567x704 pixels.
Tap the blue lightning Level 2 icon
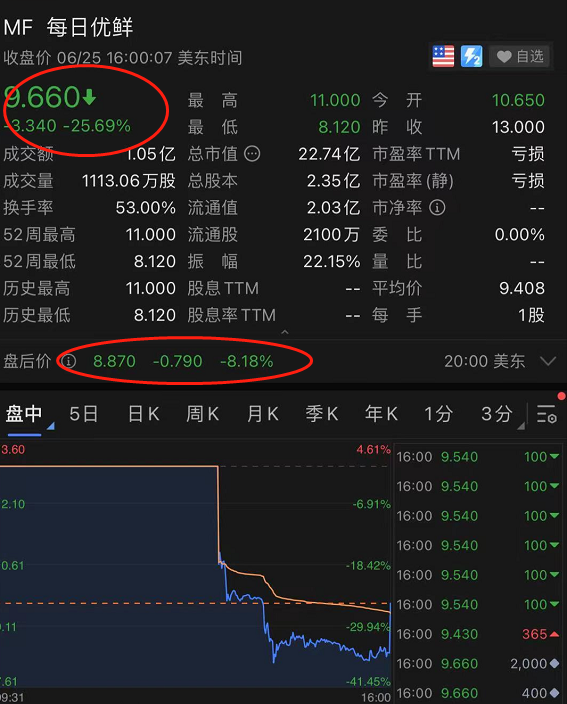(471, 57)
